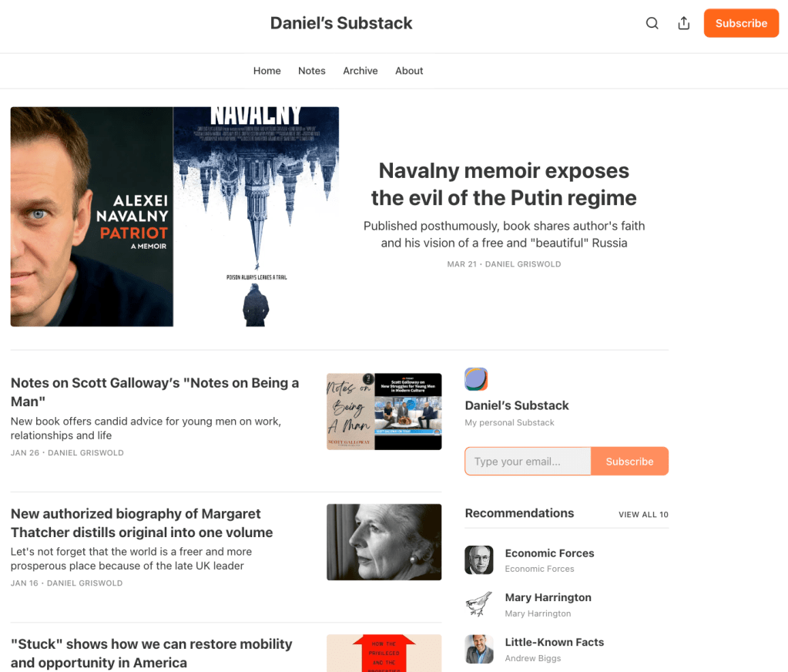Click the share upload icon
The height and width of the screenshot is (672, 788).
pos(683,23)
